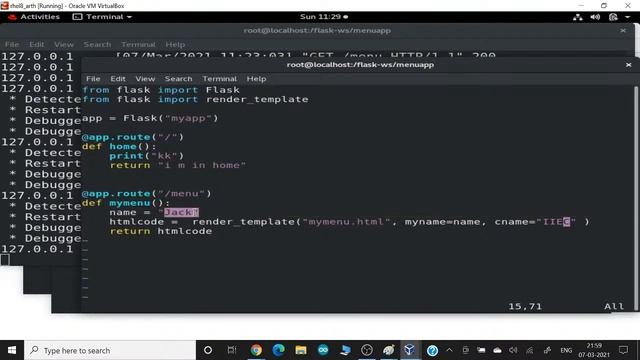Open Windows Task View
The height and width of the screenshot is (360, 640).
coord(232,350)
